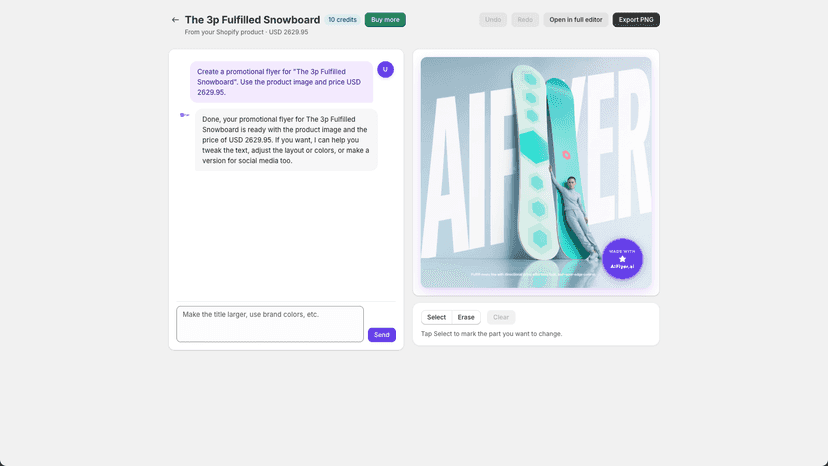Go back using the left arrow icon
The width and height of the screenshot is (828, 466).
click(175, 20)
